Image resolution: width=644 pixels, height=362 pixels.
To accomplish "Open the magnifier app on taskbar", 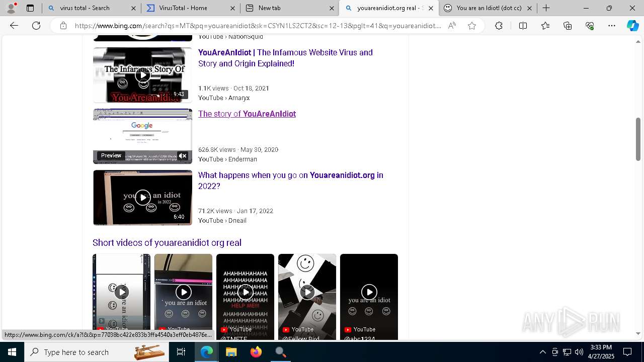I will coord(280,352).
